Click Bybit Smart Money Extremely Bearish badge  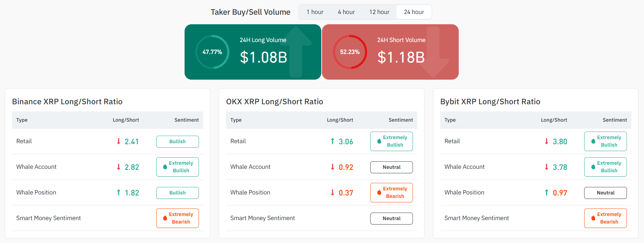pyautogui.click(x=605, y=218)
